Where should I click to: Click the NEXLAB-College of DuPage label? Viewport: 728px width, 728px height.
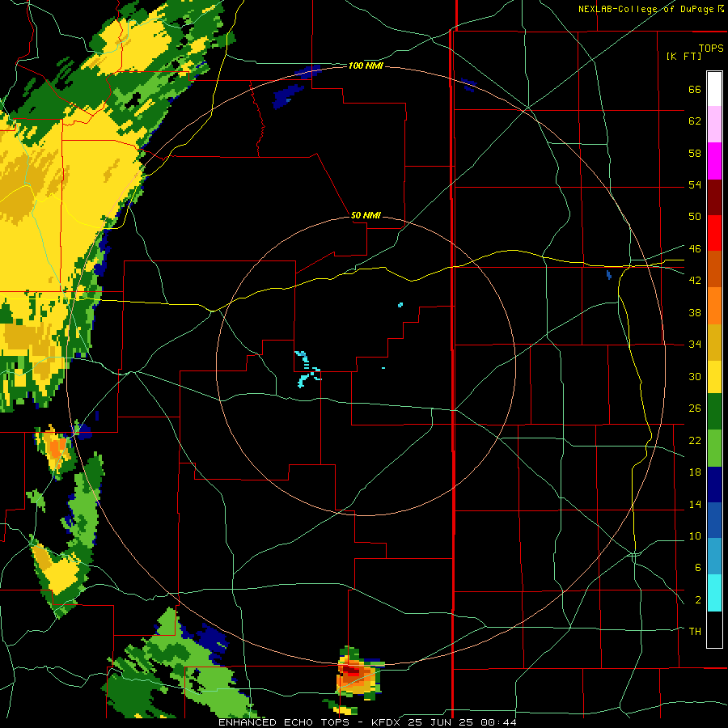coord(650,9)
